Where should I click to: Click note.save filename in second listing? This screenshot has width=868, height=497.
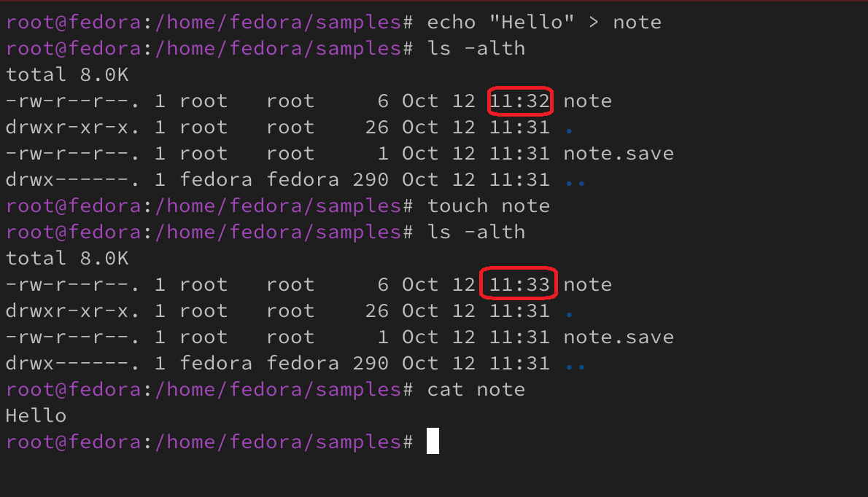[x=619, y=337]
